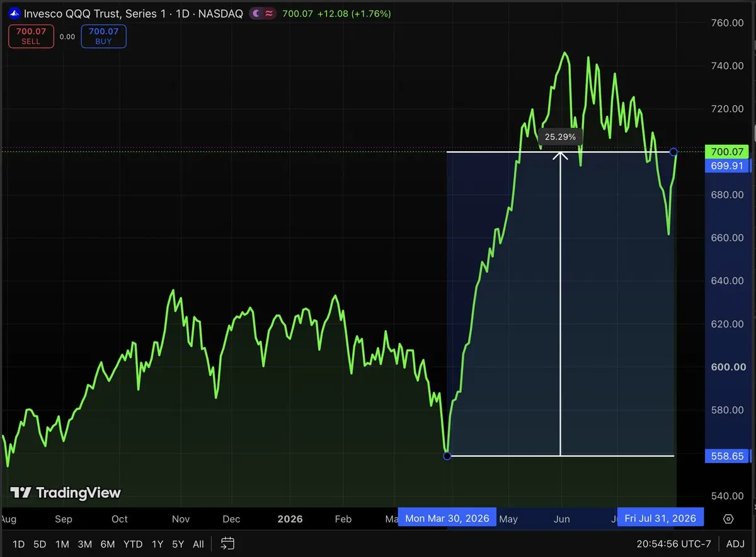Click the Invesco logo icon beside the title
The image size is (756, 557).
tap(14, 13)
